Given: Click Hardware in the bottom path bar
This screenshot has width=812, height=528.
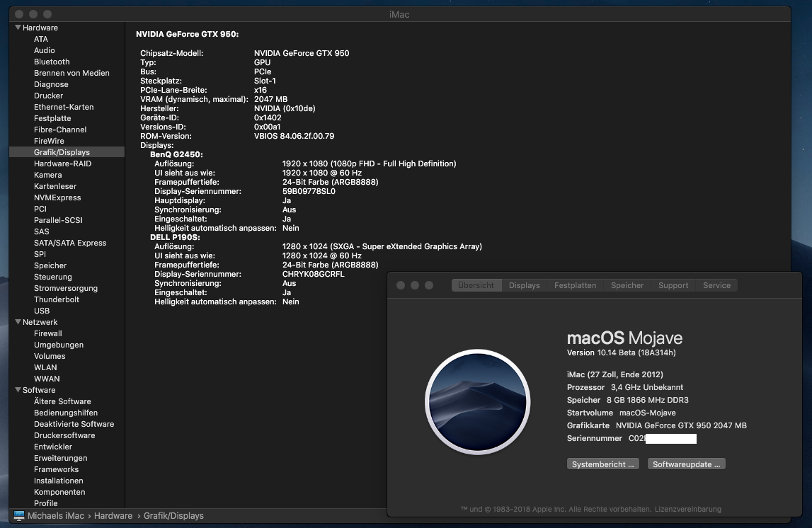Looking at the screenshot, I should tap(113, 516).
